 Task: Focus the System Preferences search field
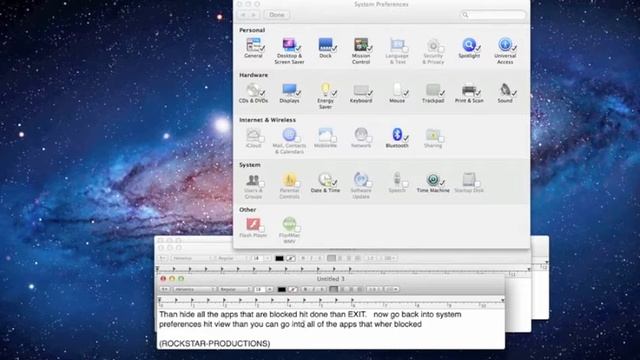493,15
